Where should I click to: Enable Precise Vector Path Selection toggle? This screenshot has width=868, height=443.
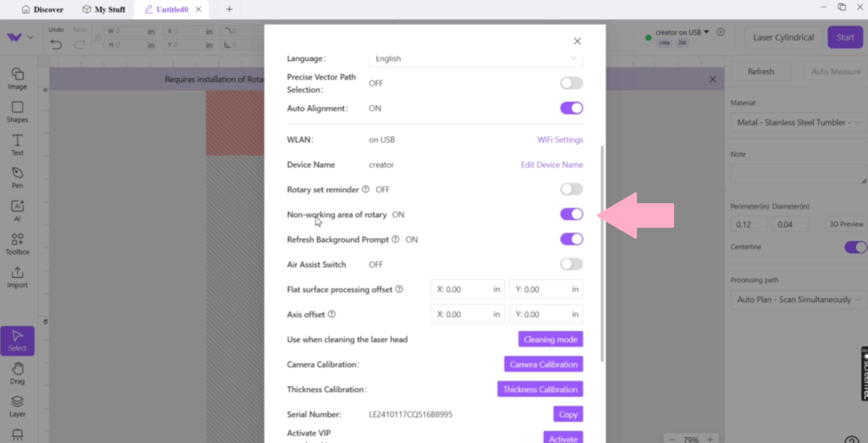pyautogui.click(x=571, y=83)
